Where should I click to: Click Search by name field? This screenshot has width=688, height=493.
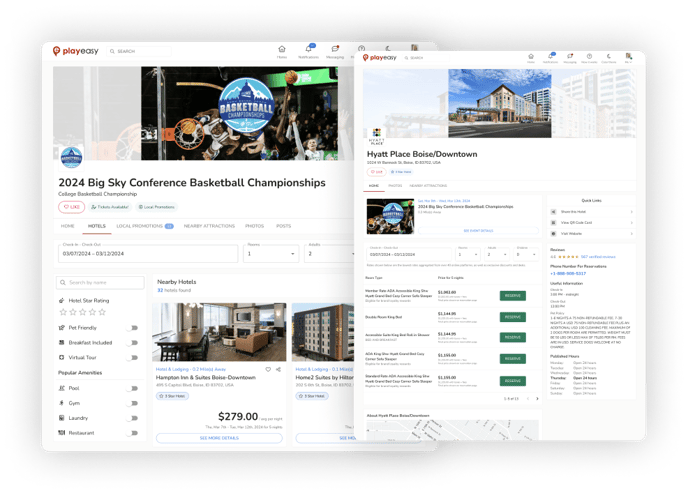tap(100, 282)
